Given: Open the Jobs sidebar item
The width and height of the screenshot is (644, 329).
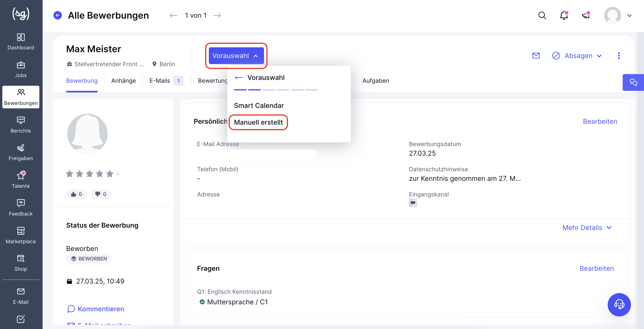Looking at the screenshot, I should [21, 69].
